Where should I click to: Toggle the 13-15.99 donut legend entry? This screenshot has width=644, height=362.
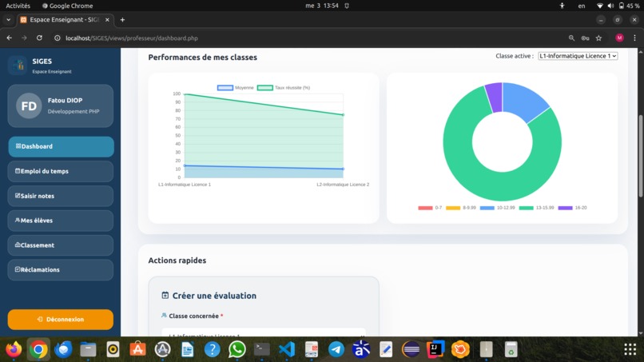(x=536, y=208)
